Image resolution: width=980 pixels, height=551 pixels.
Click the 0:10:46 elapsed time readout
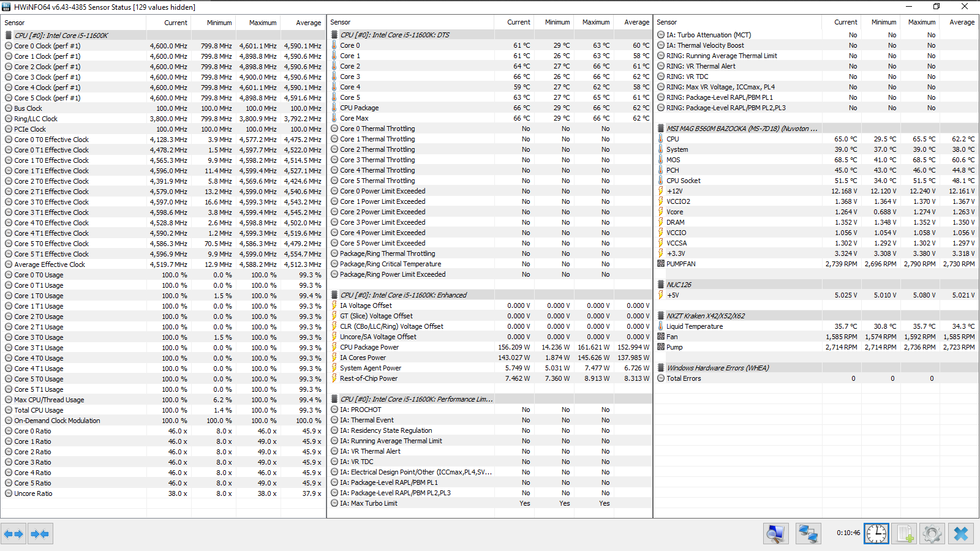[848, 533]
